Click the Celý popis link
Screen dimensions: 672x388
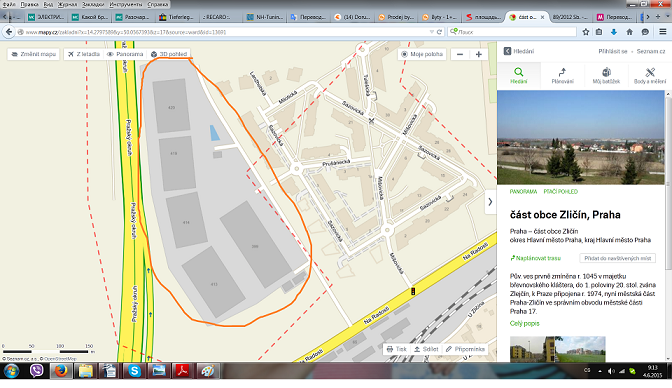(525, 323)
